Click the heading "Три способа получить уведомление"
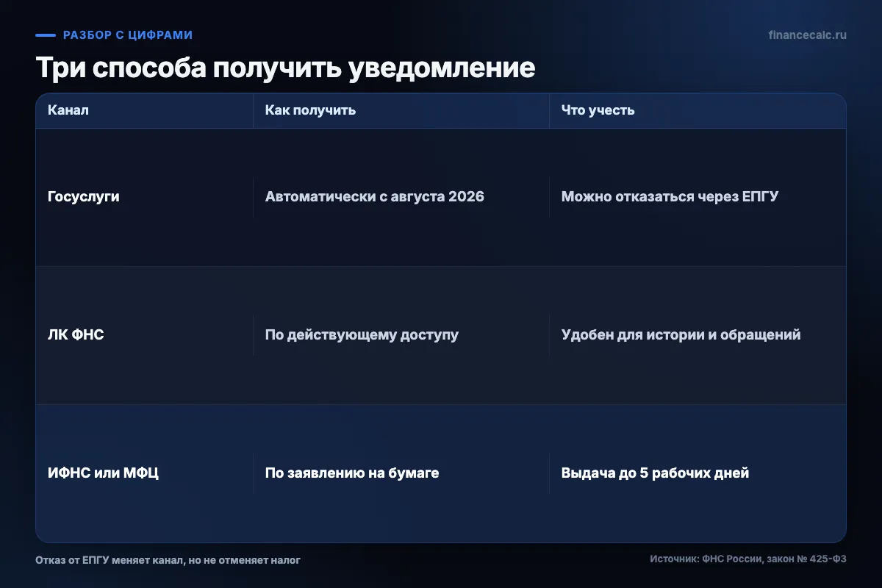 click(285, 68)
